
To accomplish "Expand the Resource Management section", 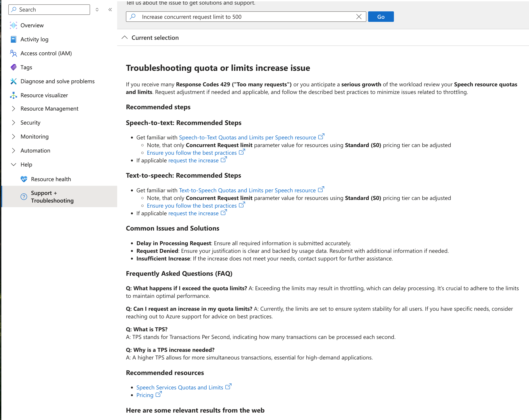I will pyautogui.click(x=14, y=109).
